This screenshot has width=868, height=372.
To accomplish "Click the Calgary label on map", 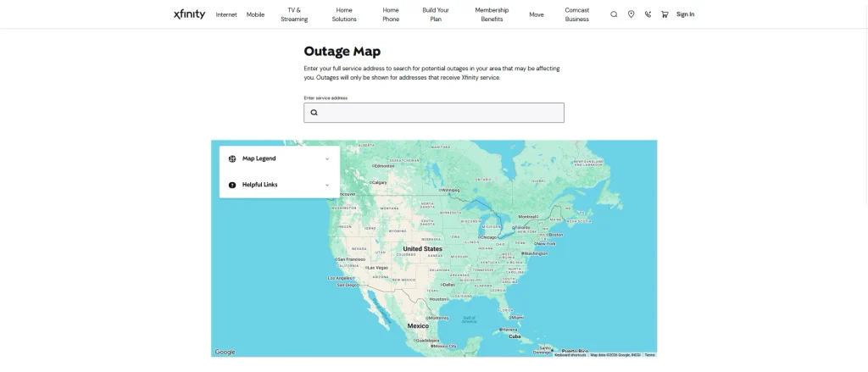I will click(379, 182).
